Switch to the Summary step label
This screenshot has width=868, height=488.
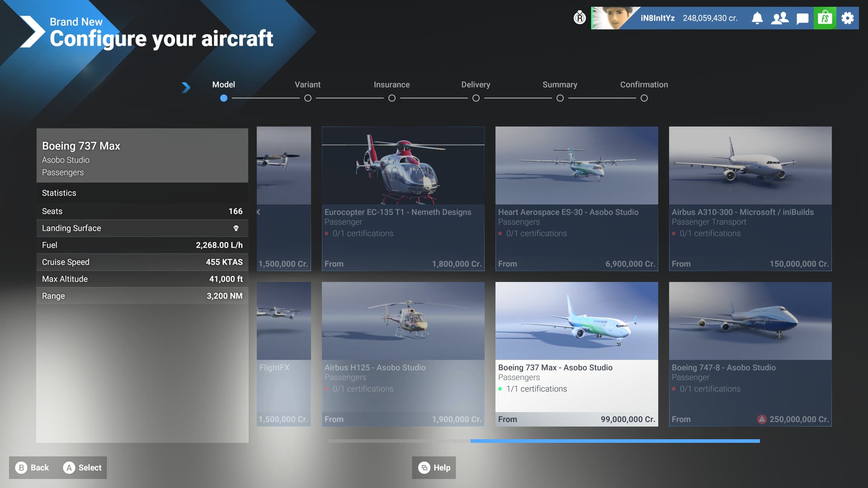(x=560, y=84)
